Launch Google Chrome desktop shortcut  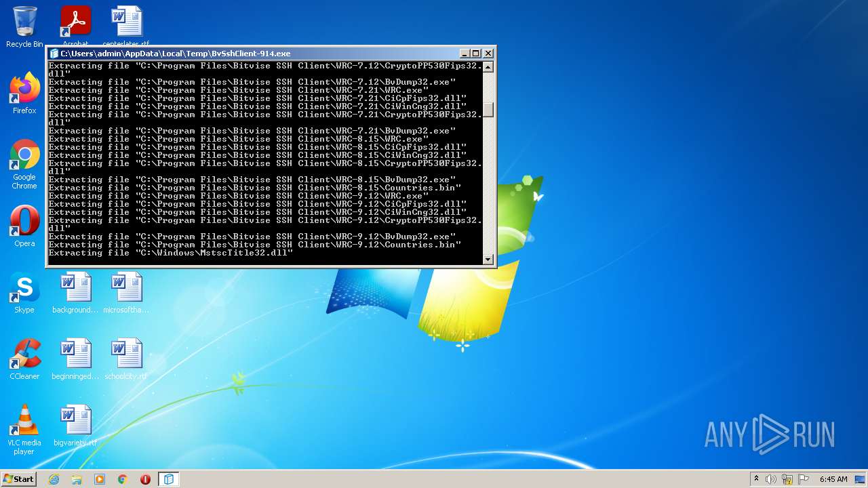pos(24,164)
